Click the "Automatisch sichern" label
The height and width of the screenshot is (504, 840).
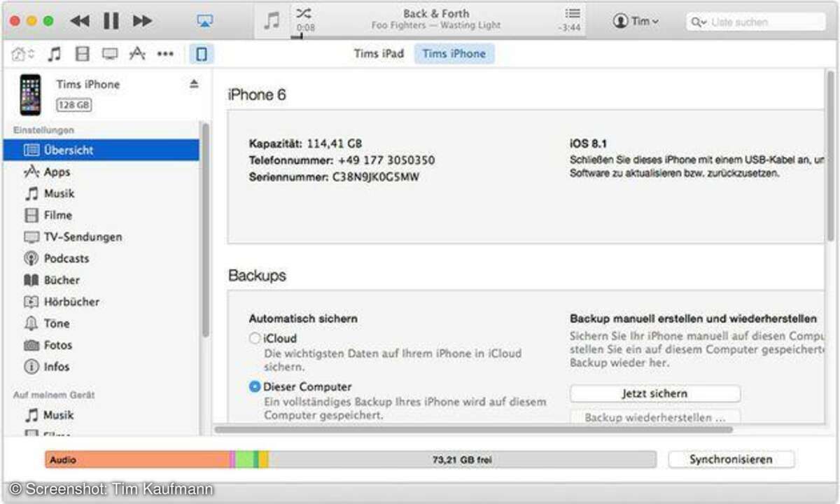tap(303, 318)
